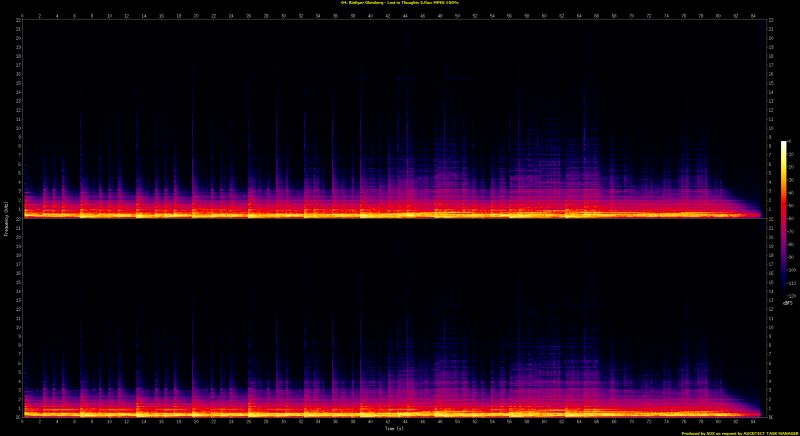Click the -120 value on the dBFS scale
800x436 pixels.
(792, 295)
